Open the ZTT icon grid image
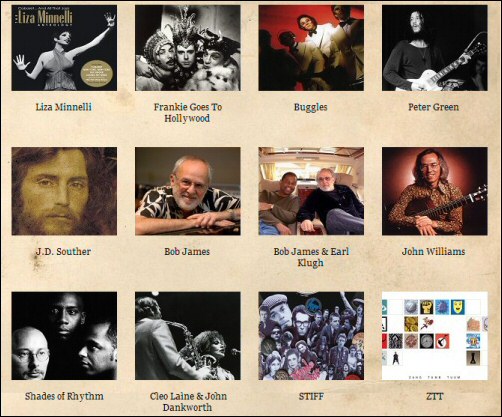 tap(435, 336)
